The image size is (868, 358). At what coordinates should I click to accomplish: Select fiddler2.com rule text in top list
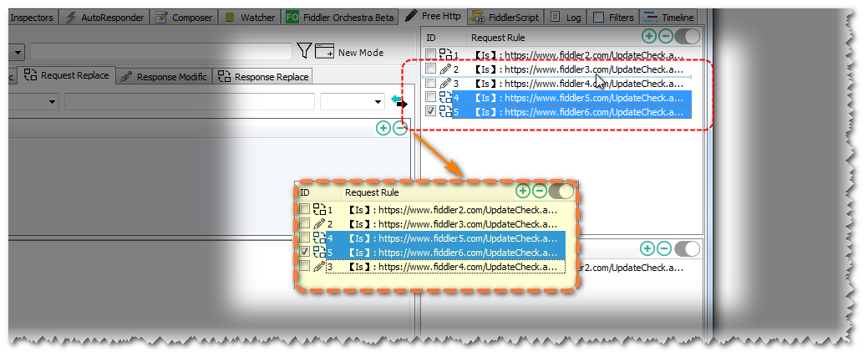click(580, 55)
